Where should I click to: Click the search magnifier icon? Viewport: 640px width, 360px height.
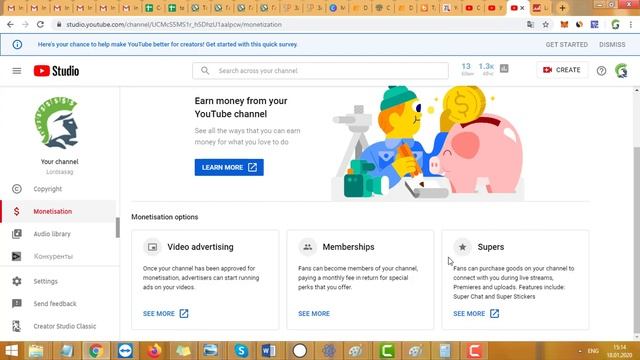coord(205,71)
